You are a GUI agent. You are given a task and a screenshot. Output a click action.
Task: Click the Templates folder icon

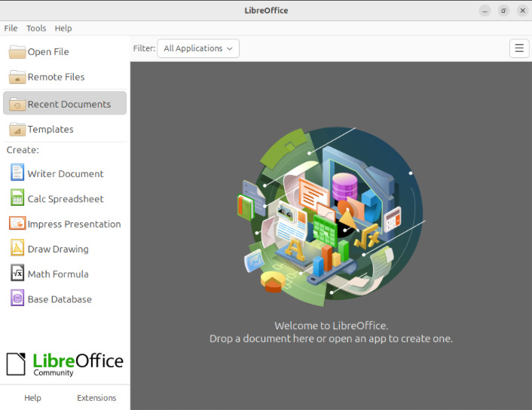[x=17, y=130]
